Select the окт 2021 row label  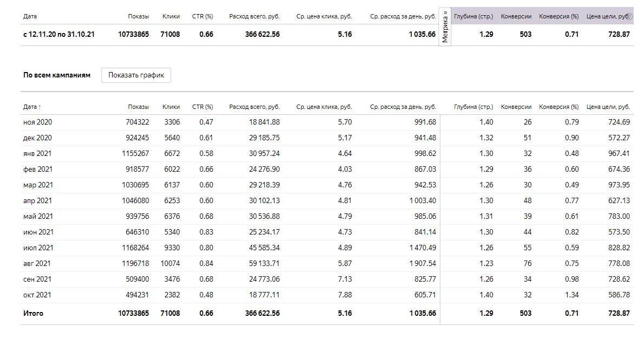pyautogui.click(x=37, y=295)
